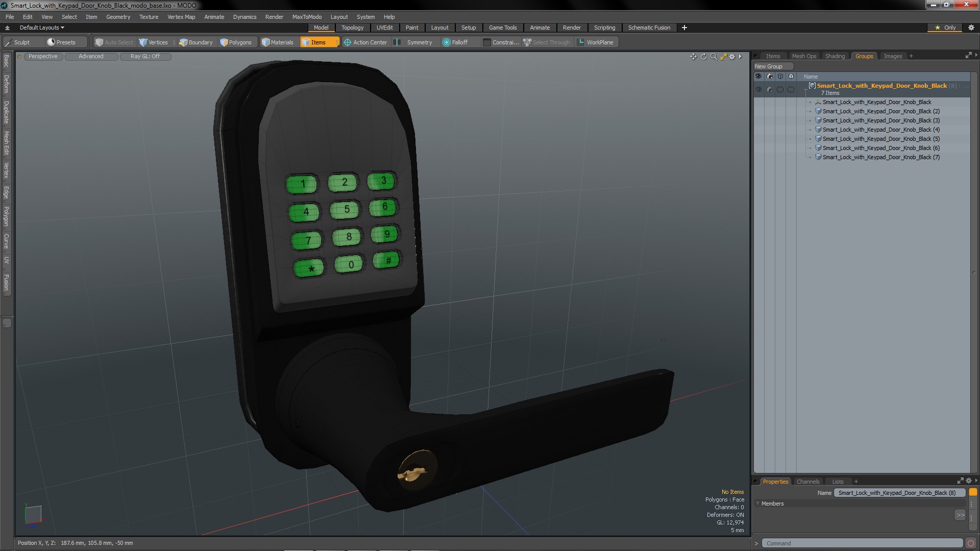
Task: Click the orange swatch beside Name field
Action: click(973, 492)
